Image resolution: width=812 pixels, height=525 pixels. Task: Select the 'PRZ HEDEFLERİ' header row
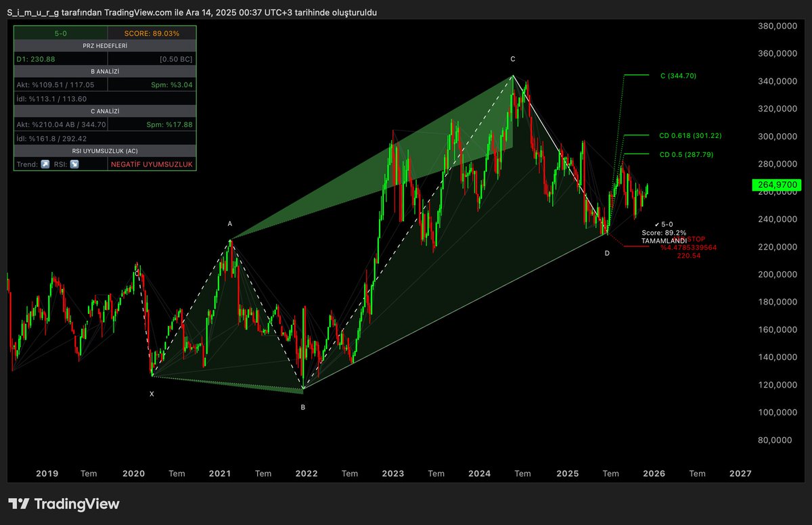coord(105,46)
